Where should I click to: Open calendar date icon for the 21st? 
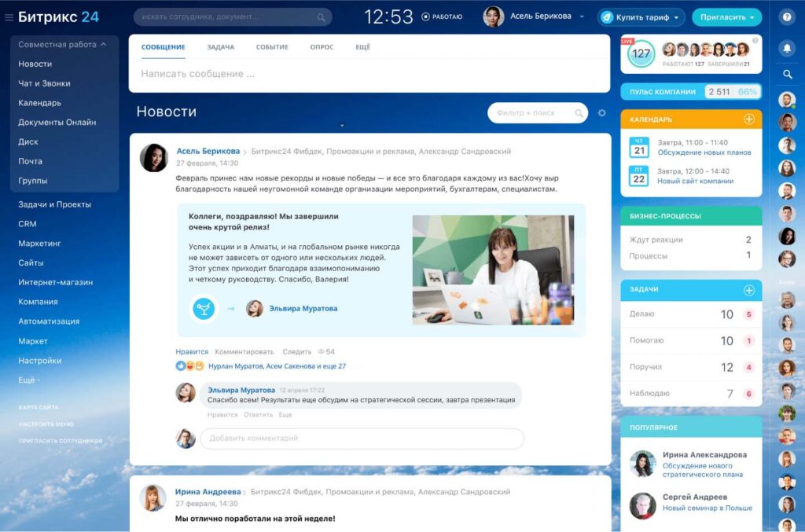click(638, 147)
